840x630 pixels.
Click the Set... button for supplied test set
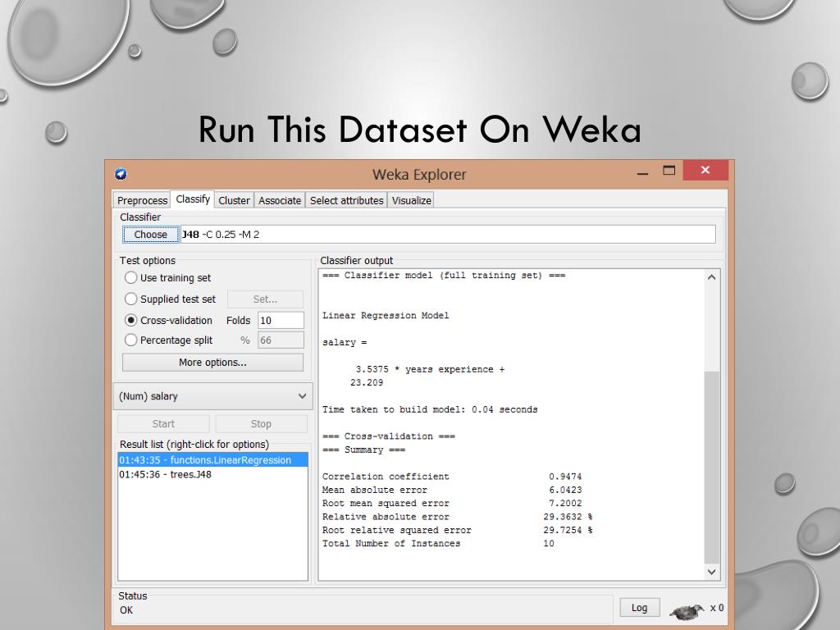coord(265,299)
